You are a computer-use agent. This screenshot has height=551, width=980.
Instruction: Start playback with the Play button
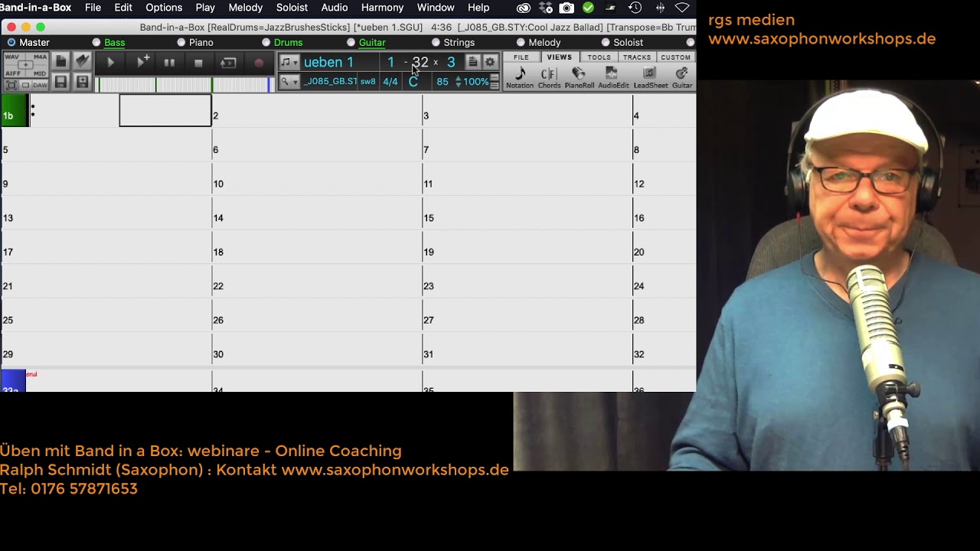(x=110, y=63)
